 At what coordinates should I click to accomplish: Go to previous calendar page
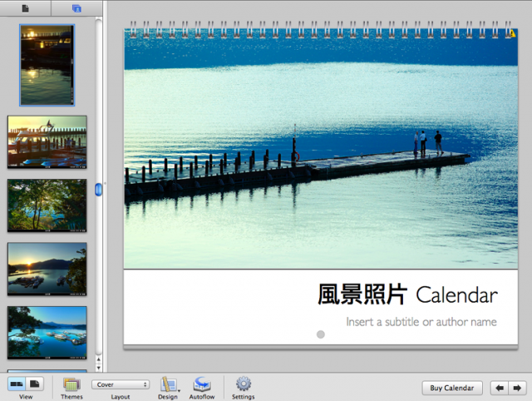(499, 388)
